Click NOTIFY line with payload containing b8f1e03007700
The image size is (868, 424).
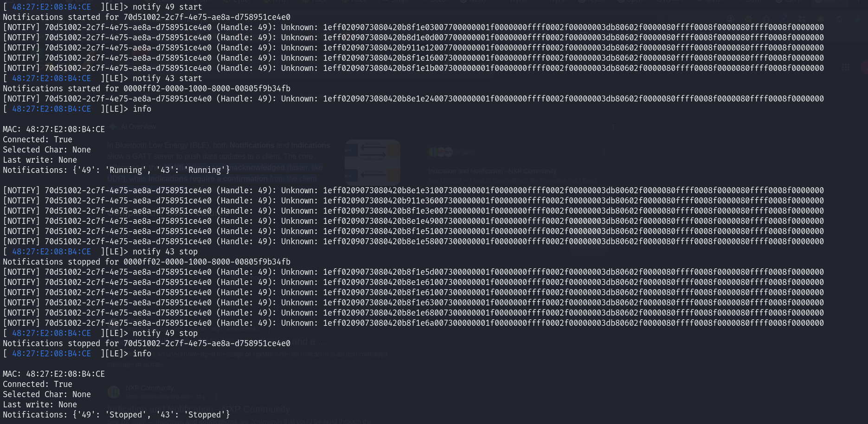tap(413, 27)
